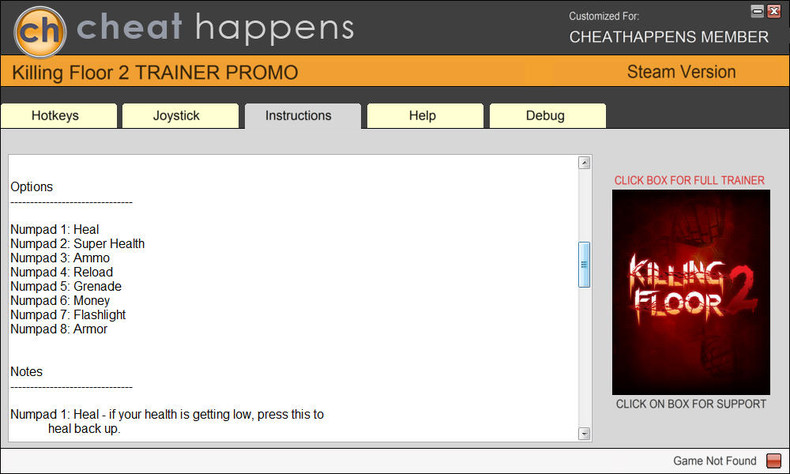Click the 'CLICK BOX FOR FULL TRAINER' text

coord(689,180)
